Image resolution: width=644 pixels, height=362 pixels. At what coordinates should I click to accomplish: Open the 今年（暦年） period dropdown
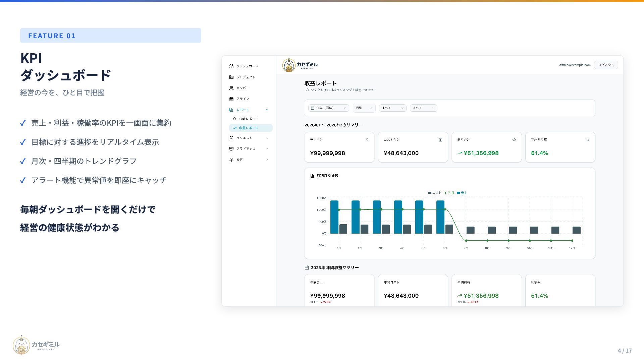(x=328, y=108)
